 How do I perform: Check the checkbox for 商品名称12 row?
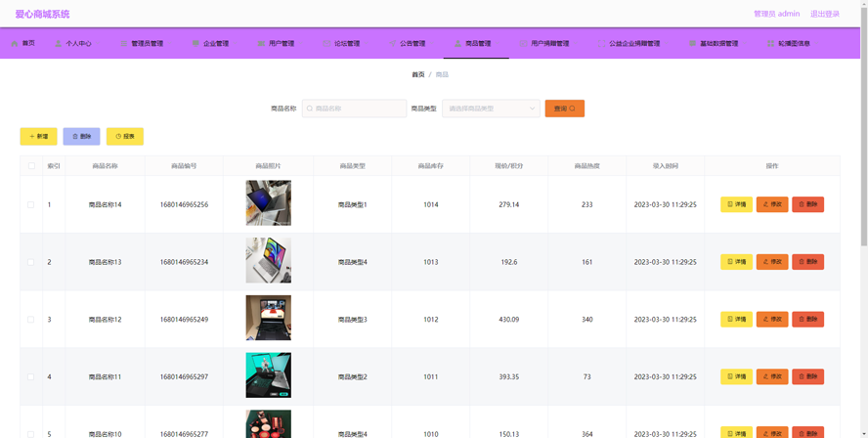pyautogui.click(x=31, y=320)
